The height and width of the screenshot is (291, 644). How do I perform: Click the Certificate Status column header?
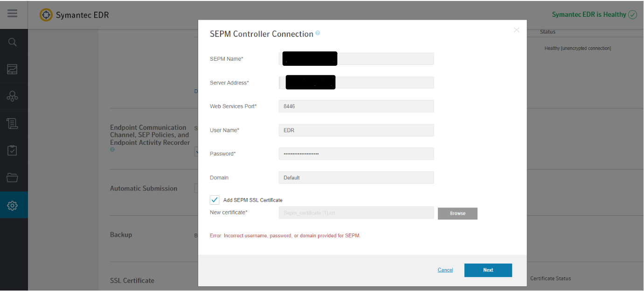point(550,278)
